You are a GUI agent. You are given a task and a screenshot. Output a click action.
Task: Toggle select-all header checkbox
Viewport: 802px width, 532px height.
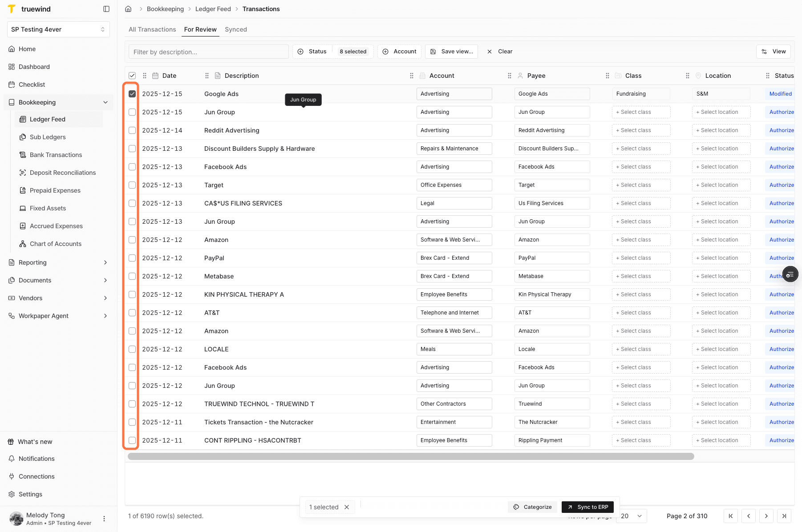pyautogui.click(x=132, y=76)
